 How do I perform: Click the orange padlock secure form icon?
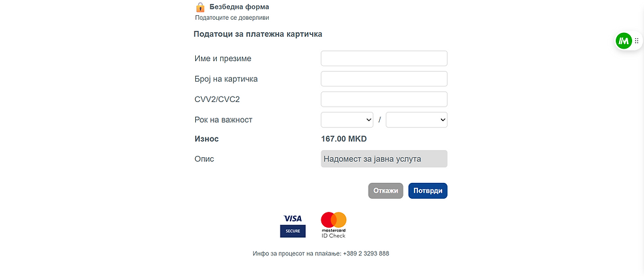tap(200, 7)
